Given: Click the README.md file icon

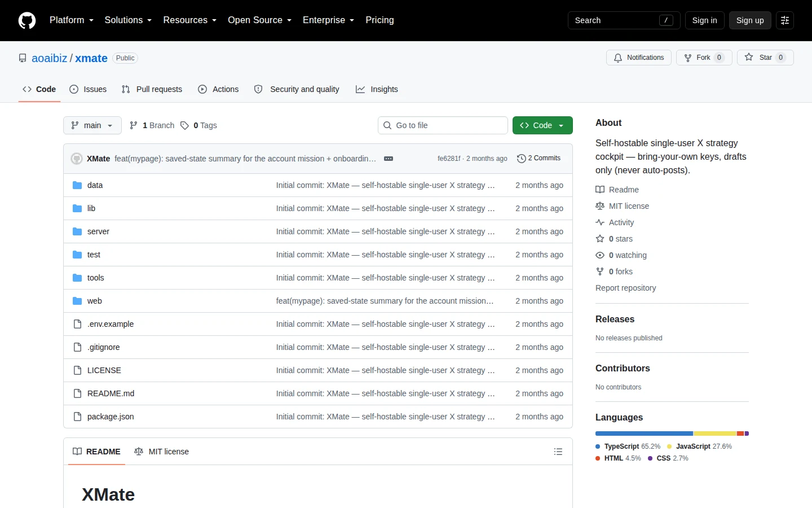Looking at the screenshot, I should point(77,393).
